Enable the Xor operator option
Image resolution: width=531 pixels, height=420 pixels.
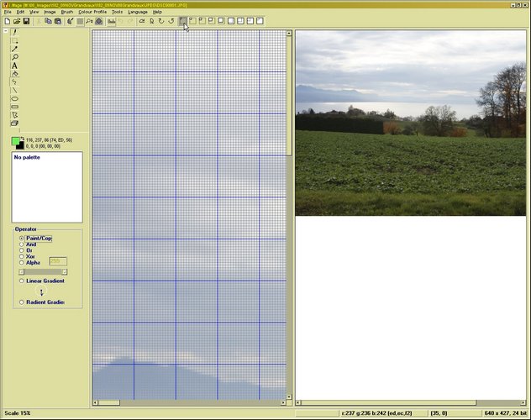(x=22, y=255)
